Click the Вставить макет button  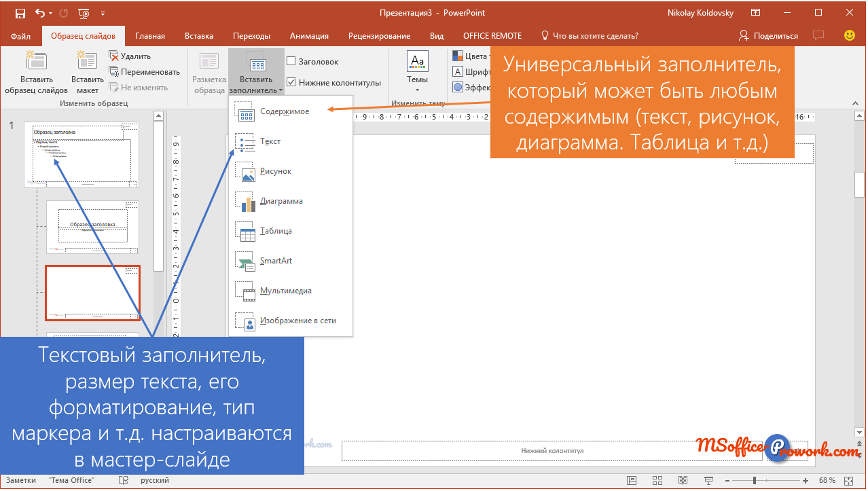click(x=88, y=73)
